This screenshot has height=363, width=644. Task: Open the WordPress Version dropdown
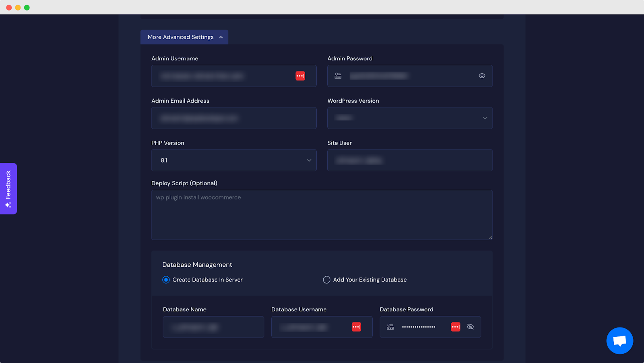pyautogui.click(x=485, y=118)
